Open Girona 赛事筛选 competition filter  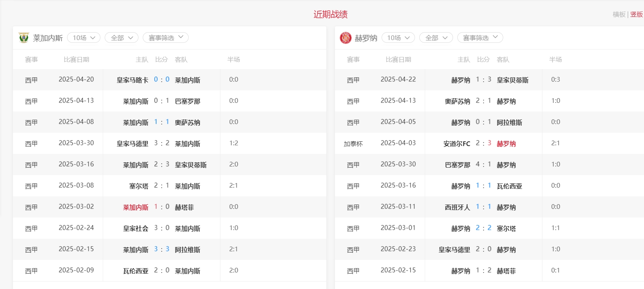480,38
